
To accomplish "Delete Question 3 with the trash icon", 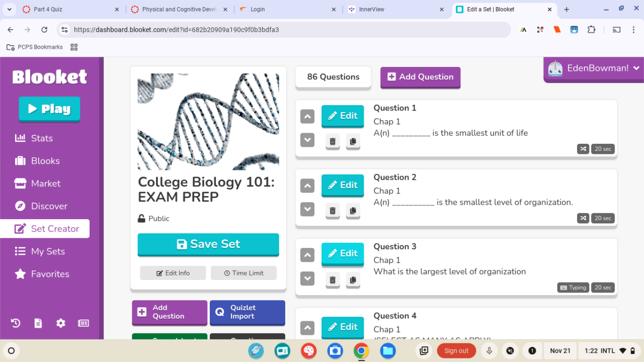I will coord(333,280).
